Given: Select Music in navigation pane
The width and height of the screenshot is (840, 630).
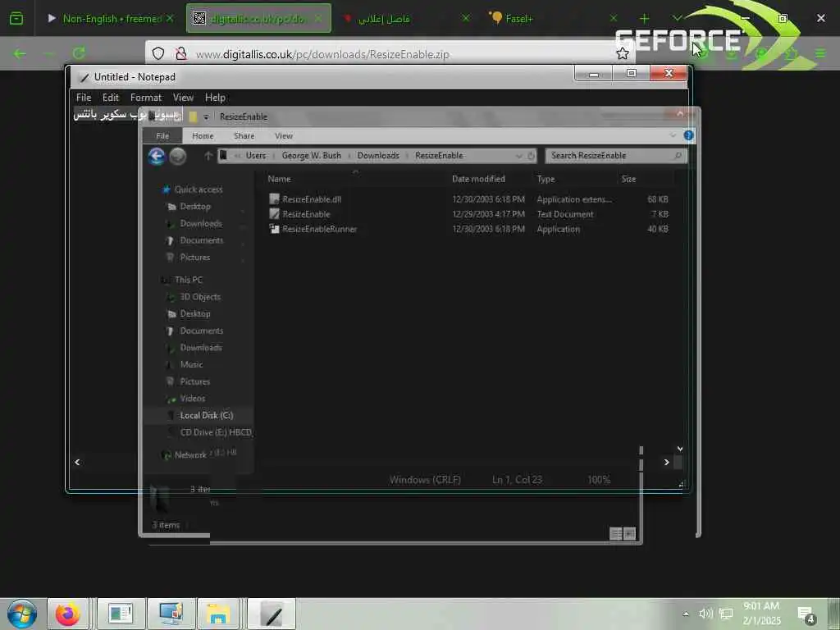Looking at the screenshot, I should point(191,365).
